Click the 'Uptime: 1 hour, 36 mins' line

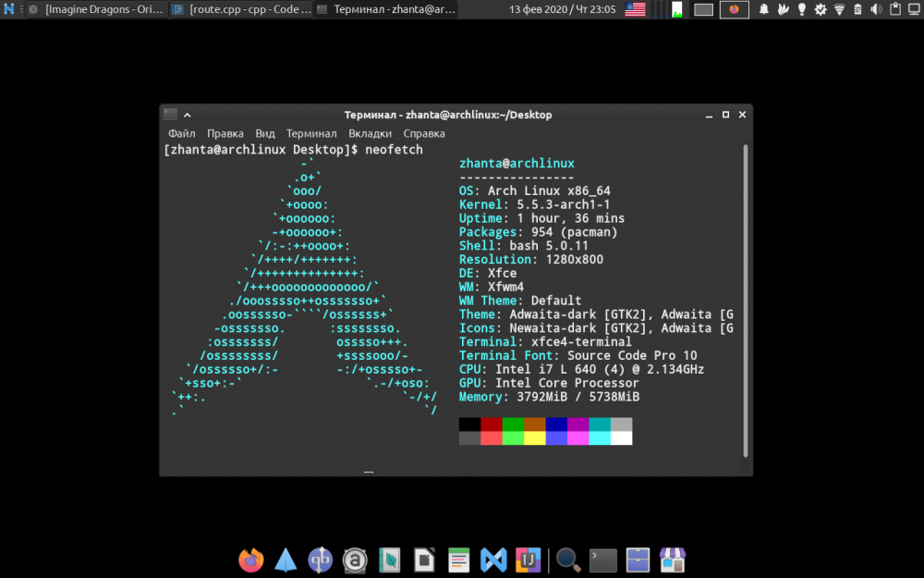click(541, 218)
